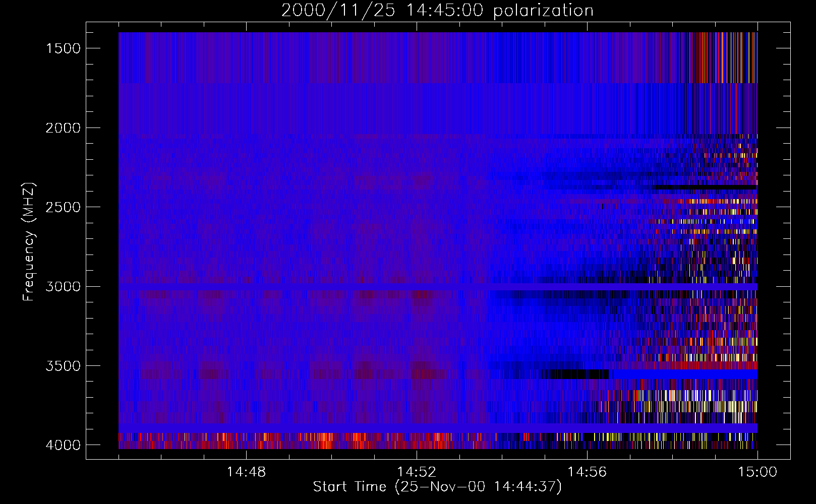Click the 3000 frequency tick label

pos(63,287)
